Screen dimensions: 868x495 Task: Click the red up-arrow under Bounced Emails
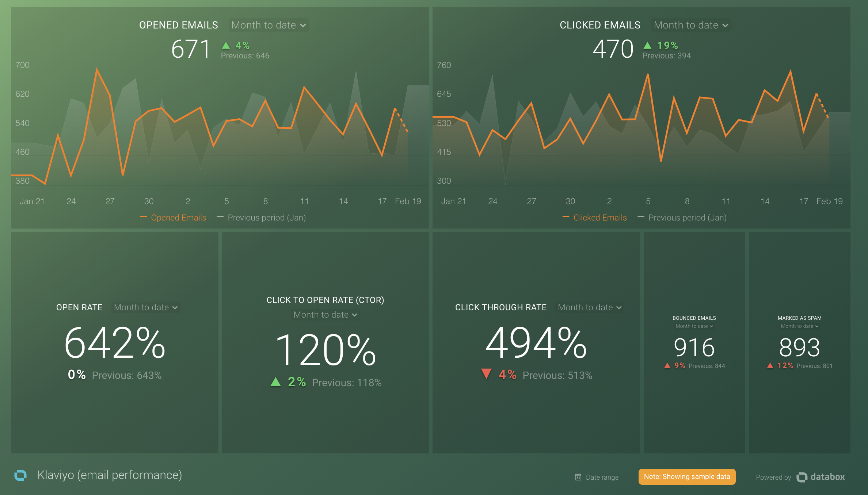[x=667, y=365]
